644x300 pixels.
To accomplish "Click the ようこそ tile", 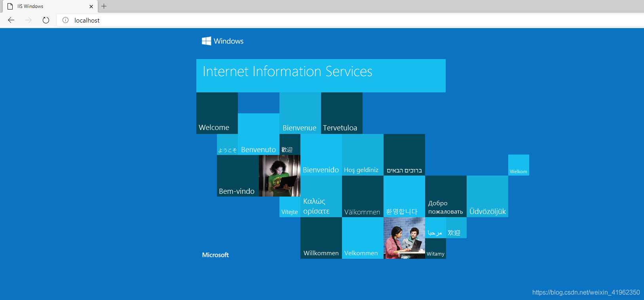I will click(227, 144).
